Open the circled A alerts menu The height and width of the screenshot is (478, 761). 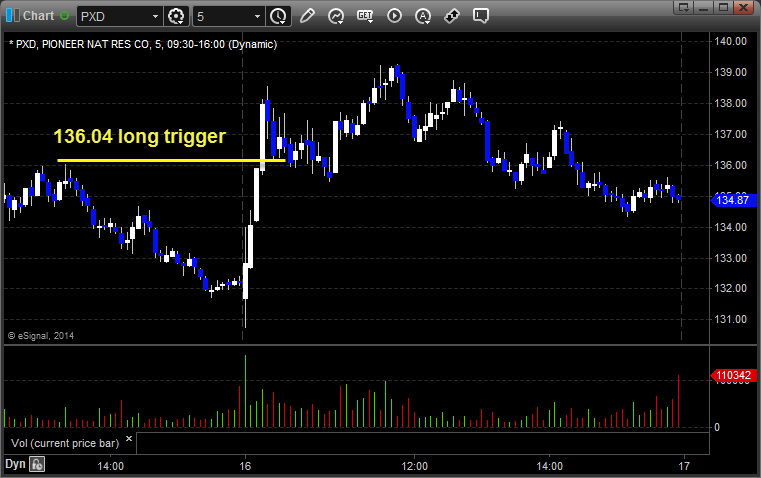click(x=423, y=16)
